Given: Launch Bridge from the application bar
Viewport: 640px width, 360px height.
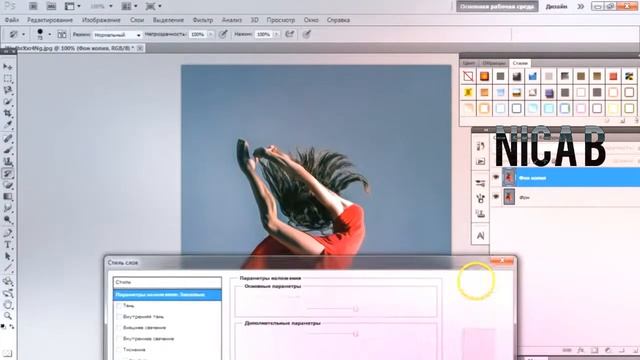Looking at the screenshot, I should click(x=33, y=6).
